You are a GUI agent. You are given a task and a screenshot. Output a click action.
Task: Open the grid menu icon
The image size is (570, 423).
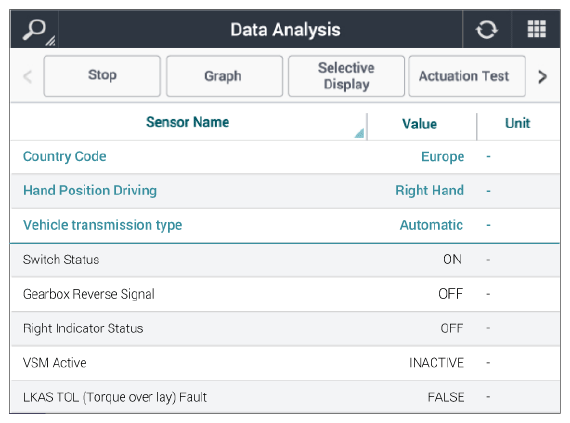(x=537, y=29)
